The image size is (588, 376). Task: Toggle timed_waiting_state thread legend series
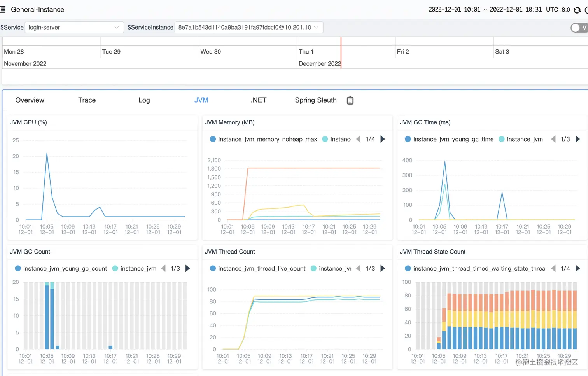[475, 268]
